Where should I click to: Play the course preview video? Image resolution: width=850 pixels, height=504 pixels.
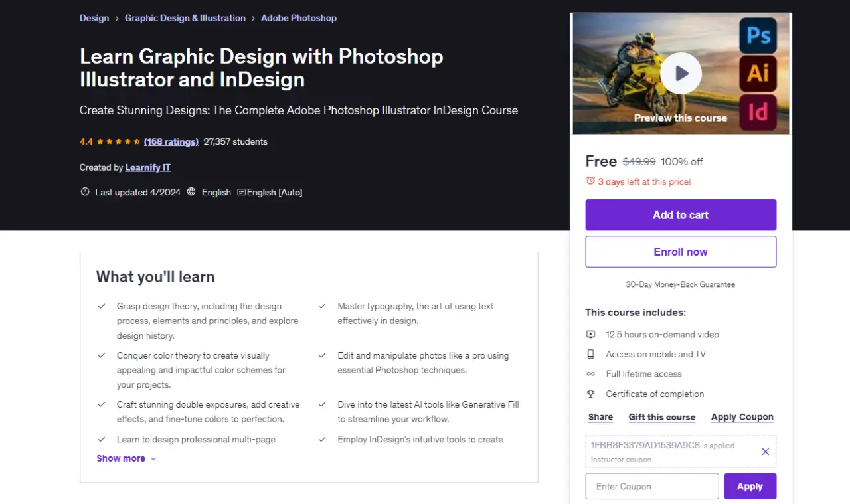pos(681,73)
